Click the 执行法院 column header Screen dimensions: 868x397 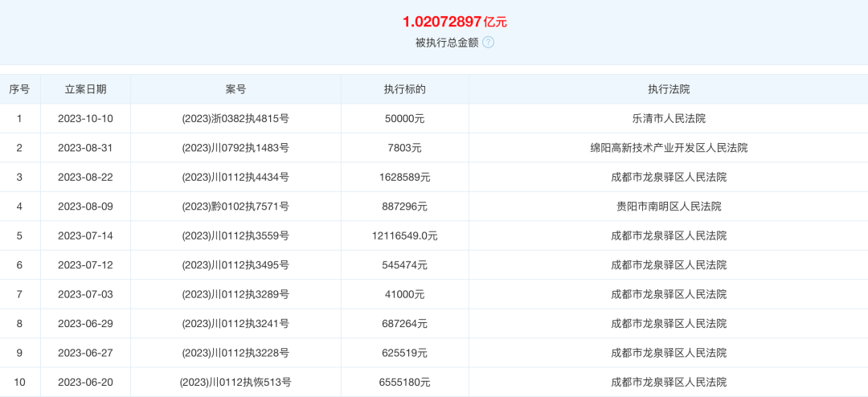(668, 89)
